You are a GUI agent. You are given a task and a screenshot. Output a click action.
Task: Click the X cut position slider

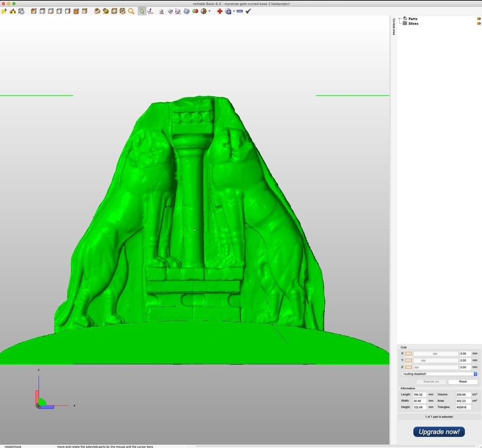tap(435, 354)
